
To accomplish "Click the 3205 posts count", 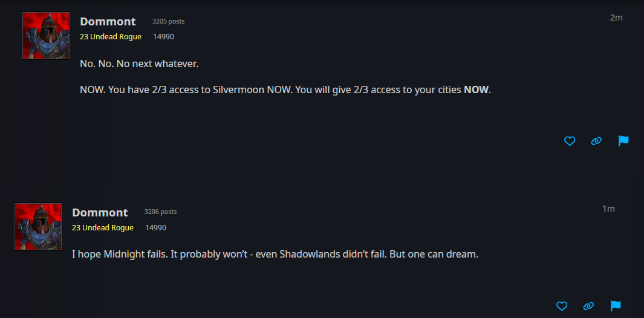I will click(x=168, y=21).
